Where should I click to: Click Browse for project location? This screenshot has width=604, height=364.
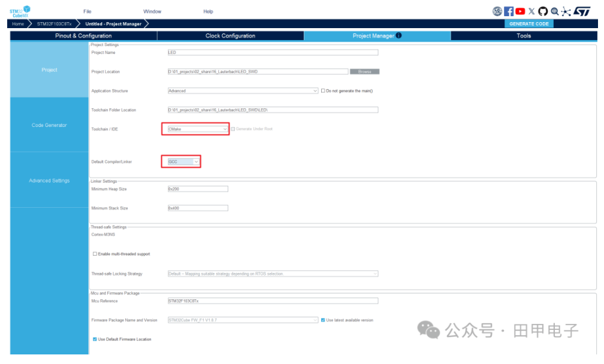pyautogui.click(x=364, y=72)
